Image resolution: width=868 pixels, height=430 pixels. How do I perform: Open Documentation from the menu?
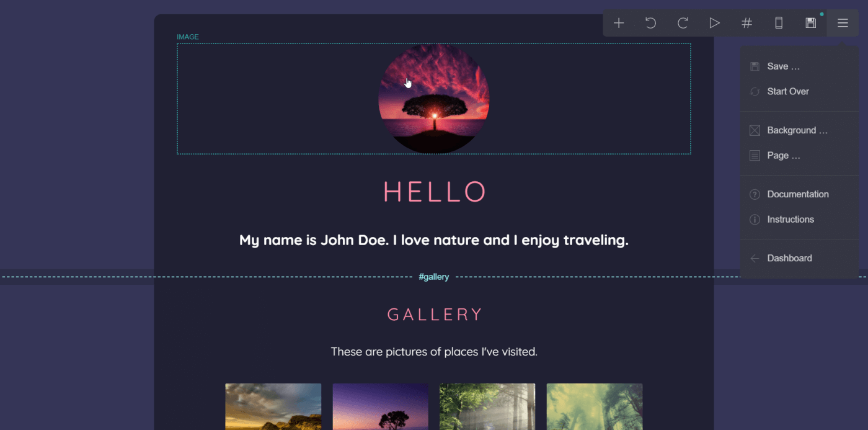797,194
